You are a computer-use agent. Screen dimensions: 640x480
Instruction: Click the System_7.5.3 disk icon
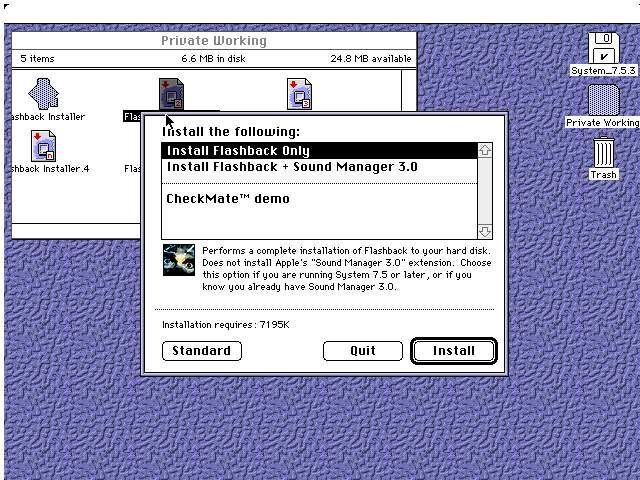(x=603, y=48)
